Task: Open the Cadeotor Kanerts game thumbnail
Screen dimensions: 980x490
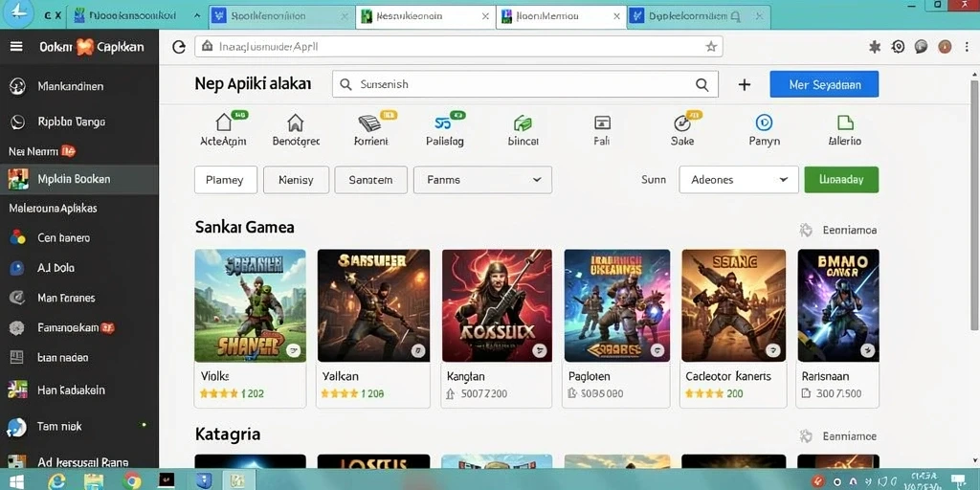Action: point(734,305)
